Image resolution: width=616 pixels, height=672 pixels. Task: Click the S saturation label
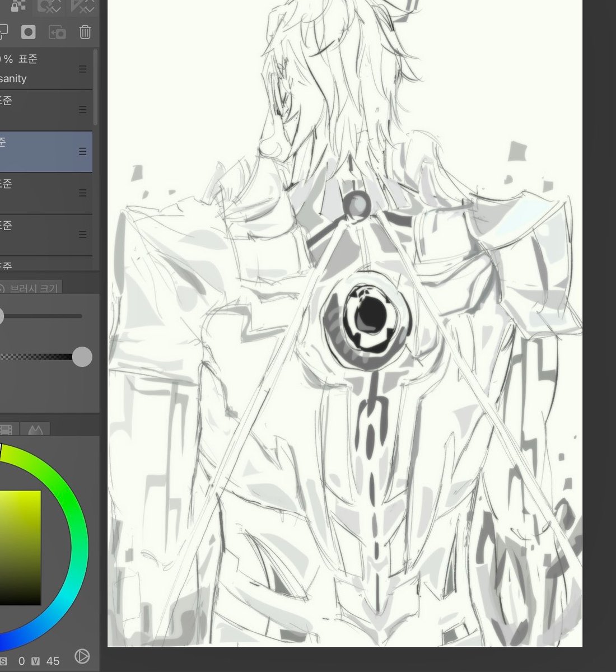pos(3,661)
